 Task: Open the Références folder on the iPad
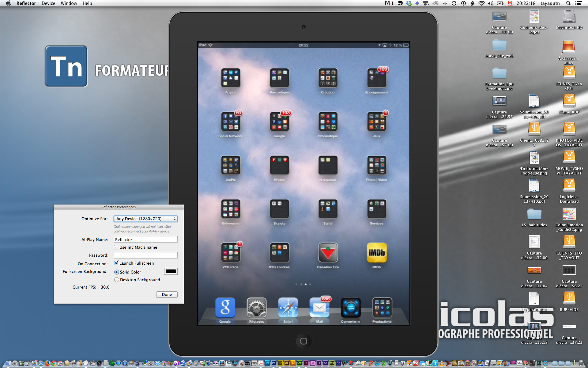[231, 209]
